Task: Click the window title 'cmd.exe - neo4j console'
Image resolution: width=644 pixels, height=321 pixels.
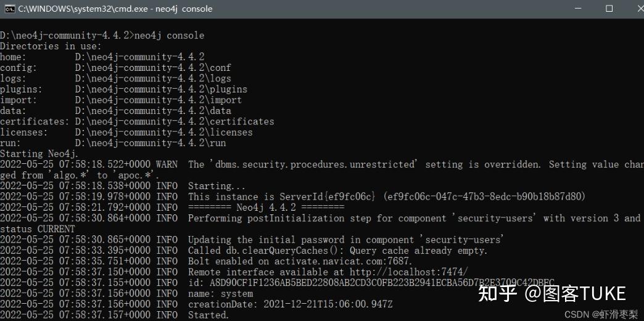Action: pyautogui.click(x=115, y=9)
